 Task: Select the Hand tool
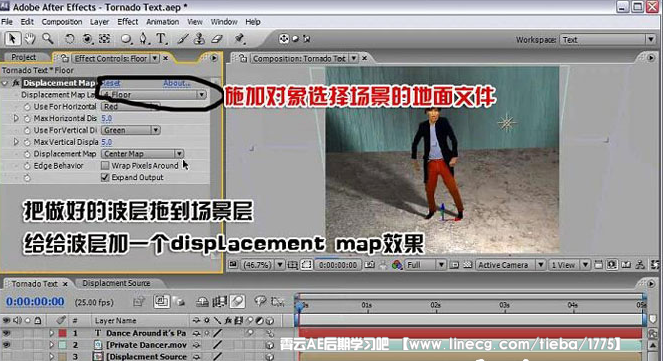pyautogui.click(x=30, y=39)
